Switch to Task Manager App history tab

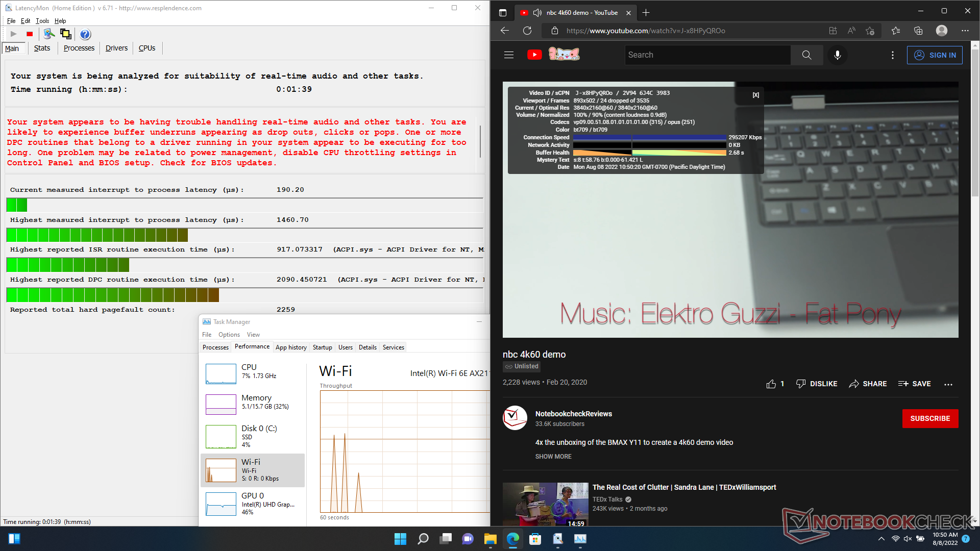tap(291, 347)
